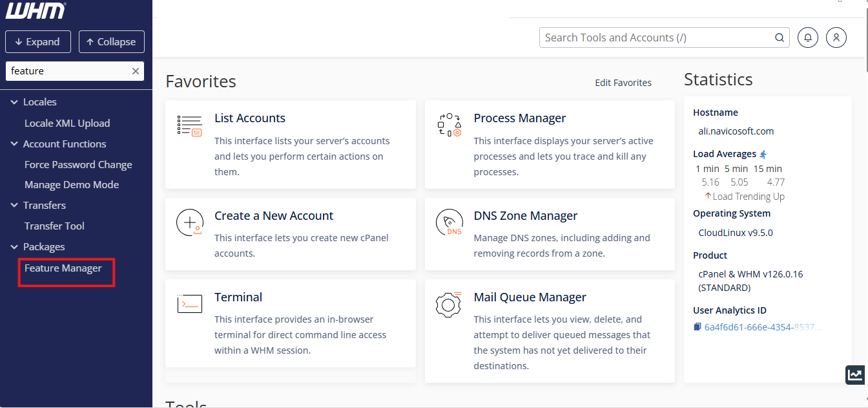
Task: Click the Mail Queue Manager gear icon
Action: (449, 304)
